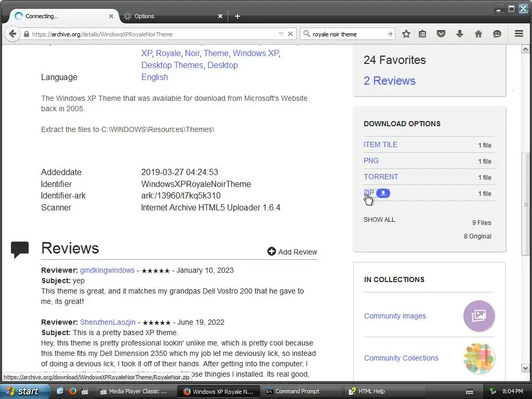
Task: Click the search magnifier icon
Action: tap(307, 34)
